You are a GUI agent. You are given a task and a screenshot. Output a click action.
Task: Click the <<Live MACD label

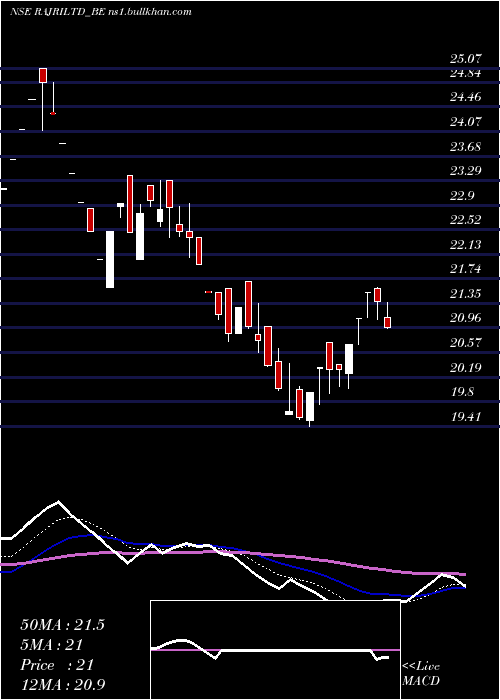421,673
